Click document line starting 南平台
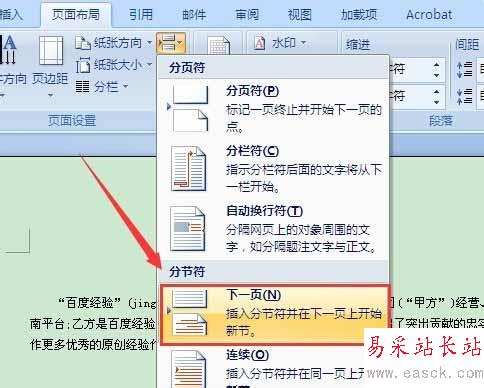Image resolution: width=484 pixels, height=388 pixels. [x=93, y=324]
